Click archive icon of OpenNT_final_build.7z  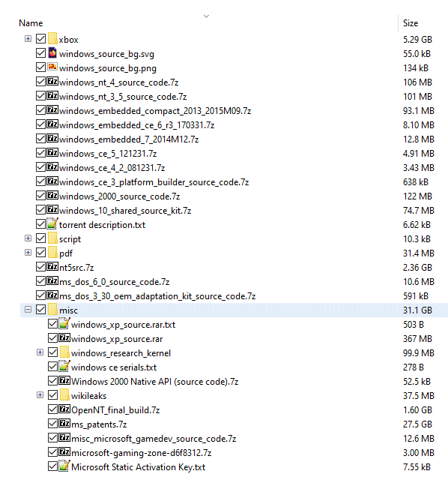point(64,409)
